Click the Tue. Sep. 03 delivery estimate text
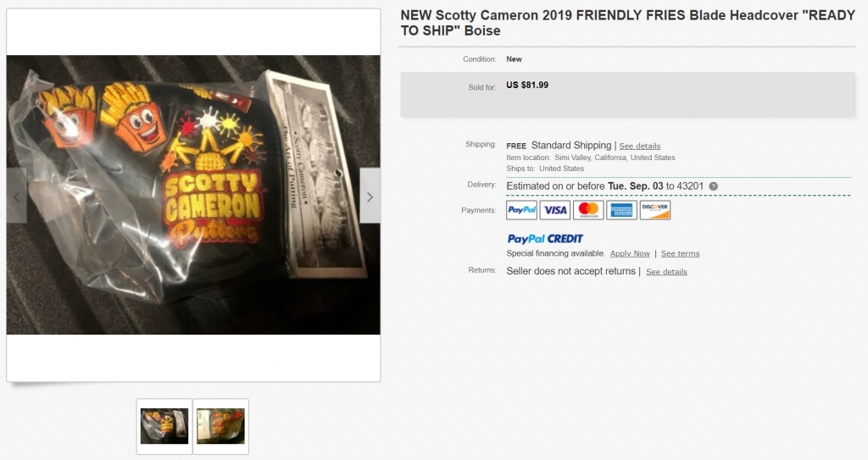 click(635, 186)
